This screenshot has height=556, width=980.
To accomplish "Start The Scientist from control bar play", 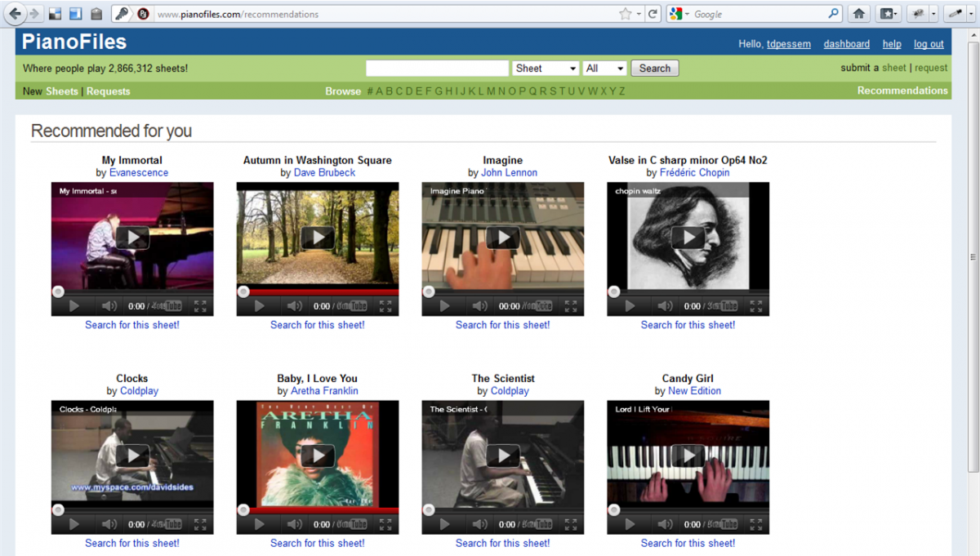I will 445,524.
